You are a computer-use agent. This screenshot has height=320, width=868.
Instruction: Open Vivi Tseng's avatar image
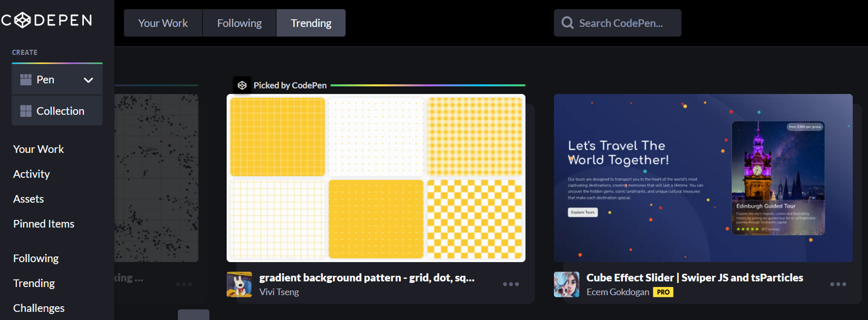click(x=239, y=284)
